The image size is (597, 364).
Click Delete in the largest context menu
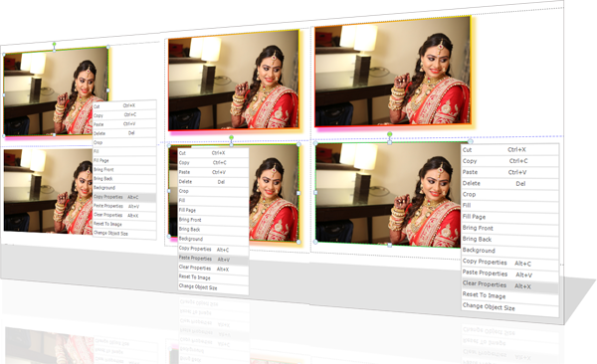tap(509, 184)
